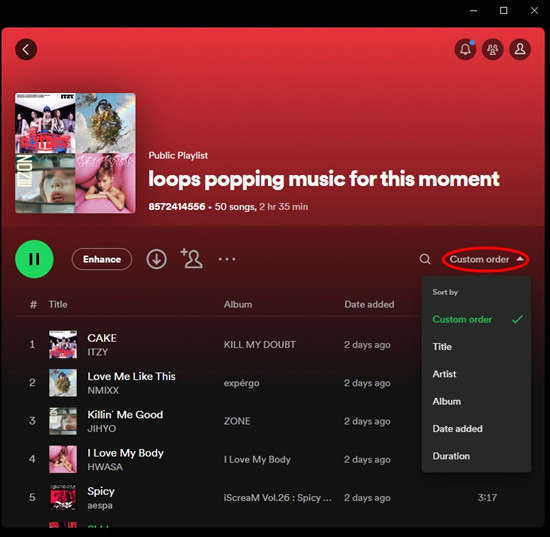Open artist HWASA
550x537 pixels.
105,467
